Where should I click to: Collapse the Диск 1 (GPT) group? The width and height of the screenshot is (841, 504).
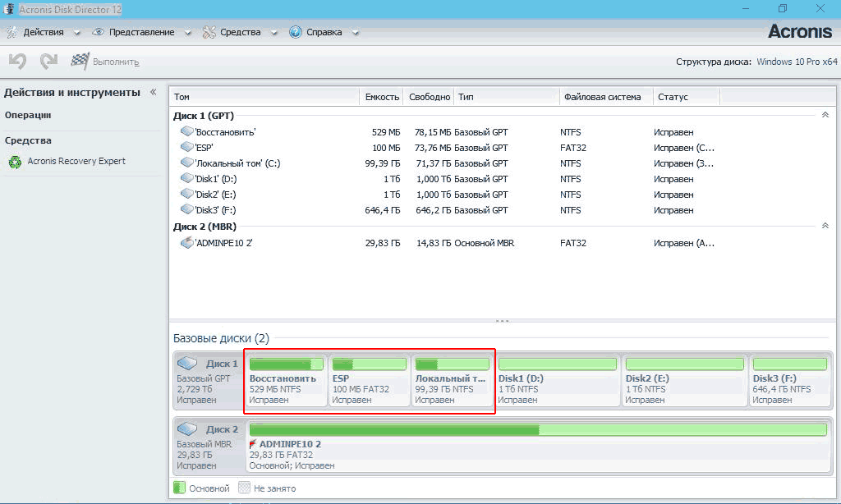click(825, 115)
